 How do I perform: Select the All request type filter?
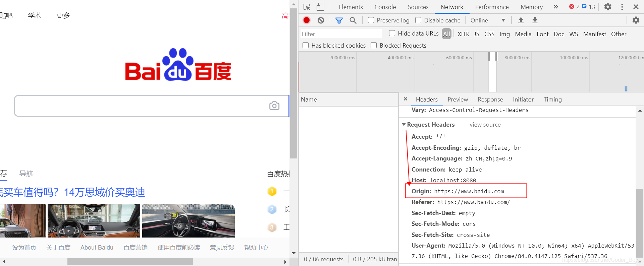pos(446,34)
